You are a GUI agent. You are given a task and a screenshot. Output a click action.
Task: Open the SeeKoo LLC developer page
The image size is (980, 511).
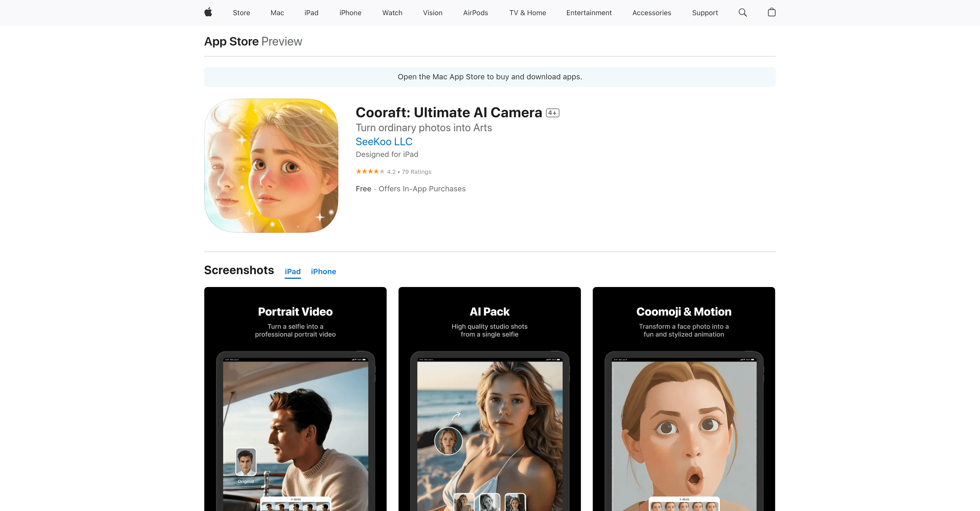[384, 141]
